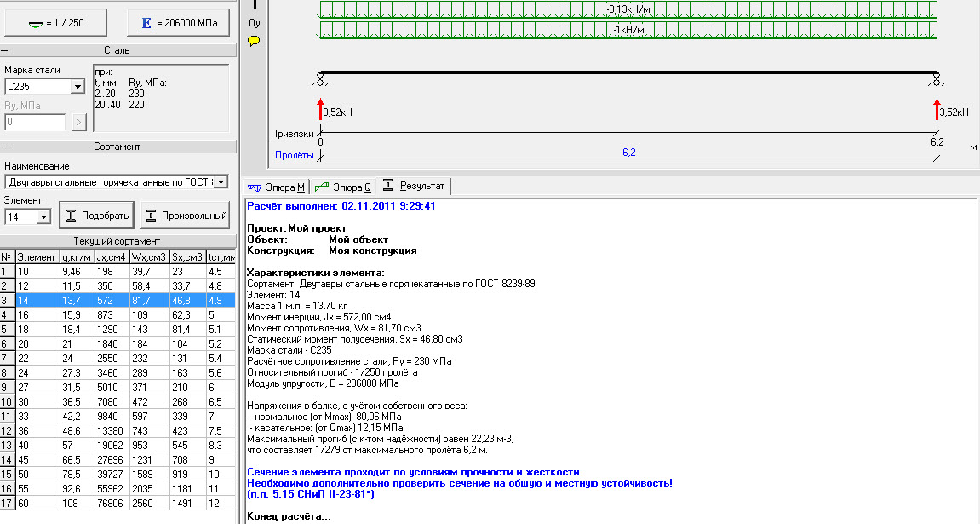
Task: Select sortament row 11 element 33
Action: pyautogui.click(x=117, y=416)
